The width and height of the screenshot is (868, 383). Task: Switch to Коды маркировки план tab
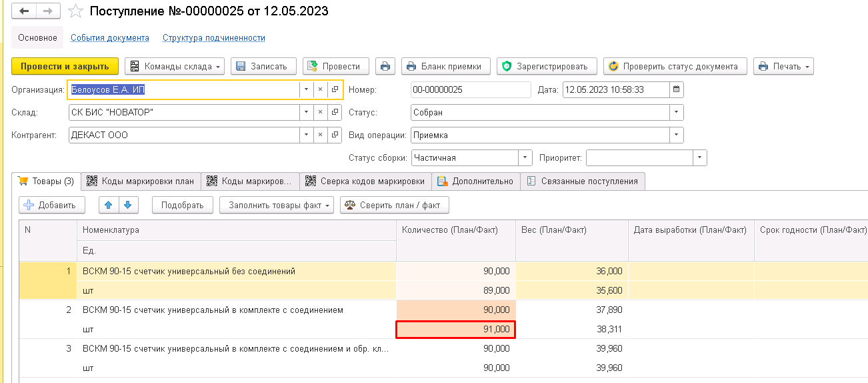(x=140, y=181)
